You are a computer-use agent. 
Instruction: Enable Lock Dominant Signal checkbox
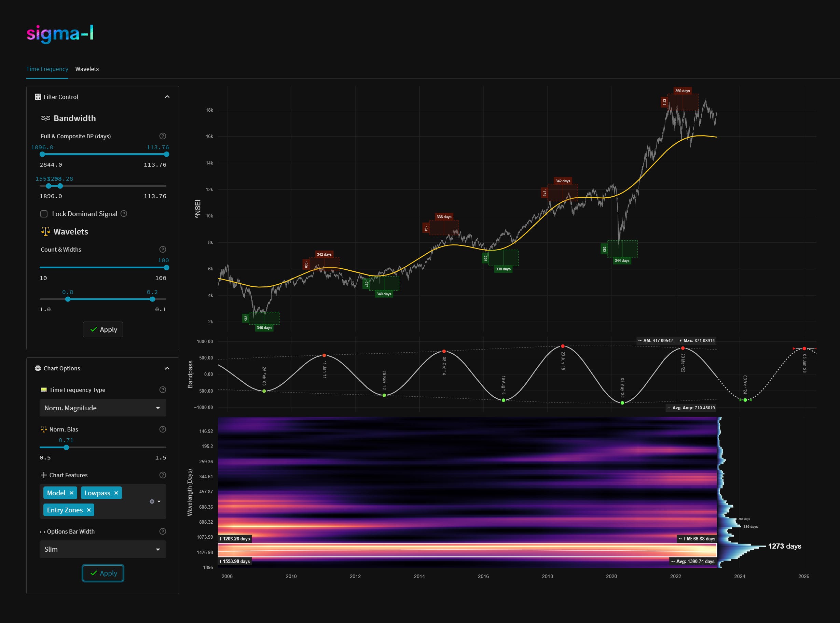(44, 214)
